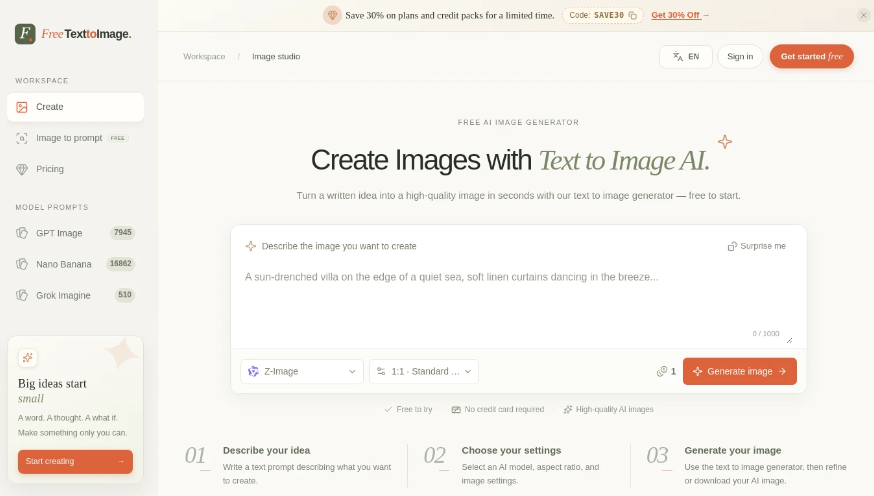Follow the Get 30% Off link
Screen dimensions: 874x496
[x=680, y=15]
